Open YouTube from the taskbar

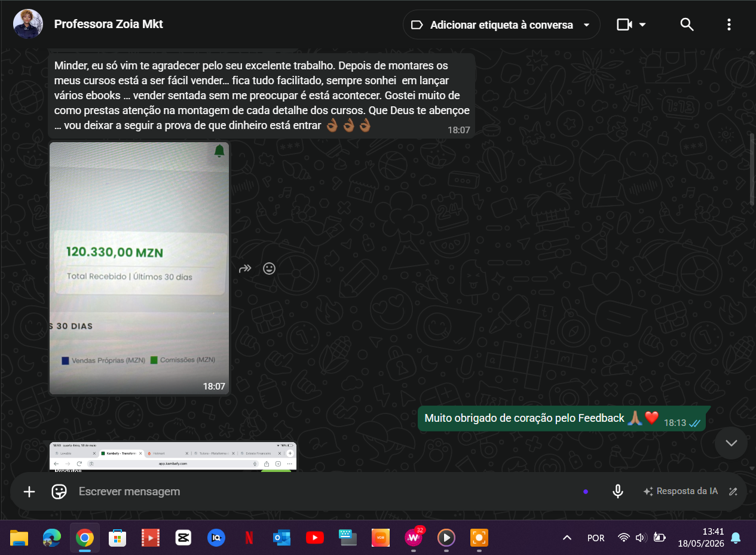(x=314, y=538)
